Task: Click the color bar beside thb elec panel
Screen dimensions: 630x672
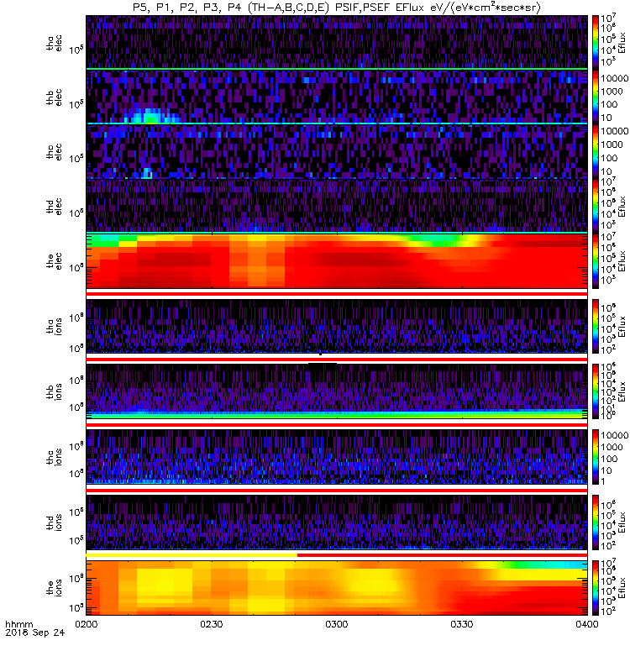Action: tap(596, 97)
